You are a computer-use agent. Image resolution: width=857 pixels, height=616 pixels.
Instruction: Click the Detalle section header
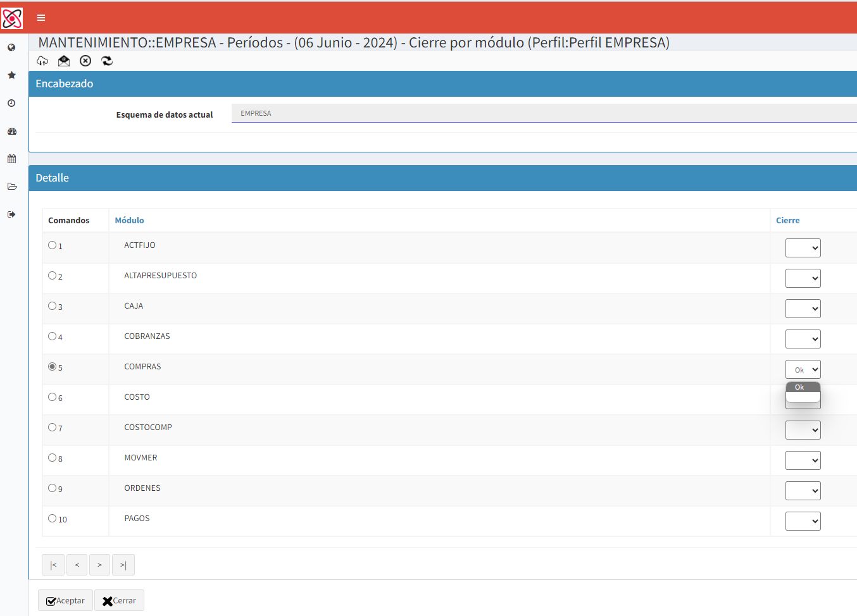[442, 178]
